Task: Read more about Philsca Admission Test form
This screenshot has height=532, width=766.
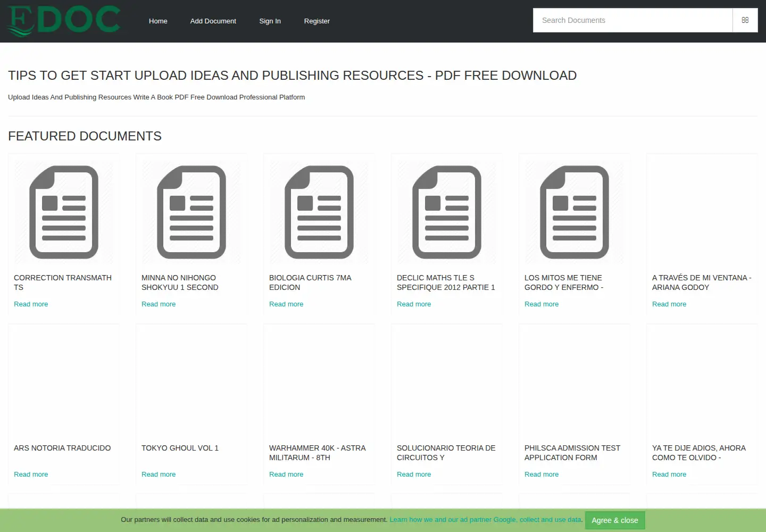Action: (542, 475)
